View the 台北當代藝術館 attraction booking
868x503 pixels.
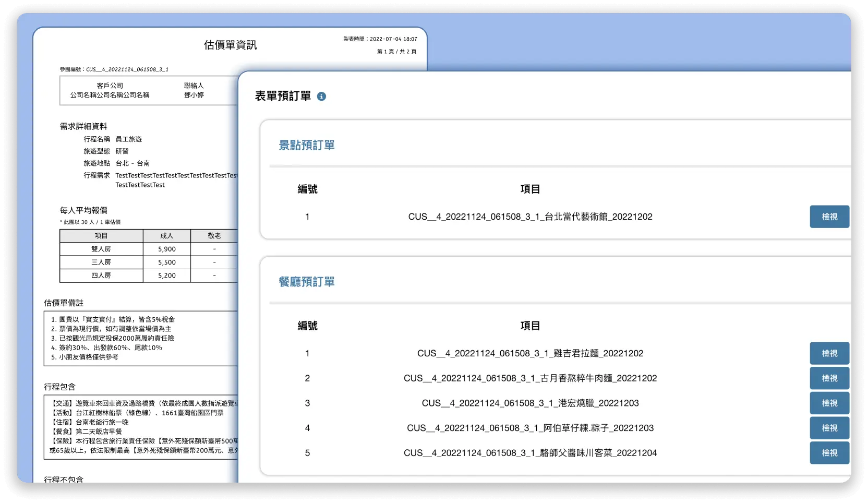tap(829, 217)
